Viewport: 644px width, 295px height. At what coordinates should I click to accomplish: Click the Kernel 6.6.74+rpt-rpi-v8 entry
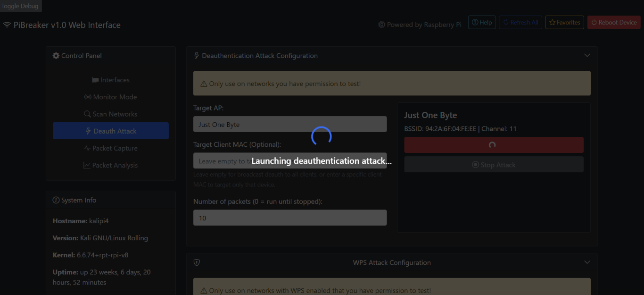pyautogui.click(x=91, y=255)
